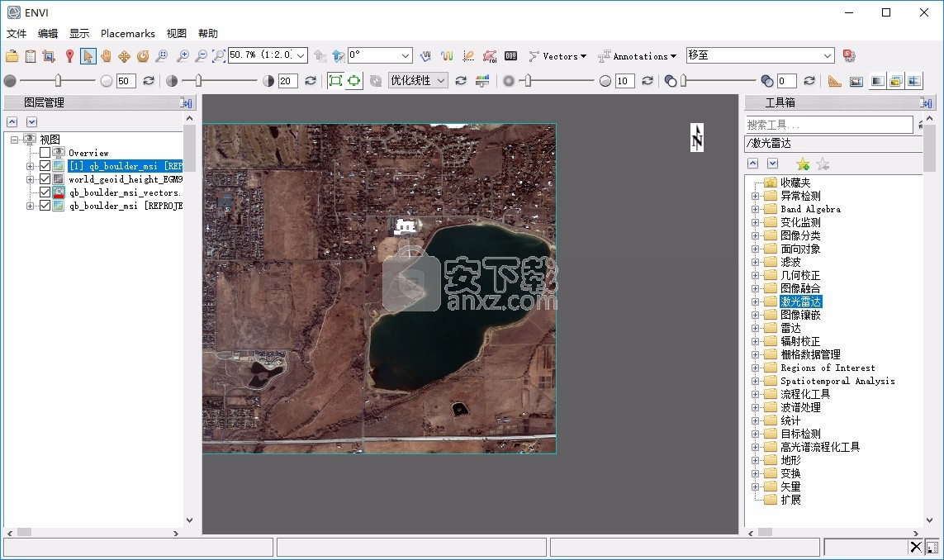944x560 pixels.
Task: Click the brightness slider handle
Action: click(58, 80)
